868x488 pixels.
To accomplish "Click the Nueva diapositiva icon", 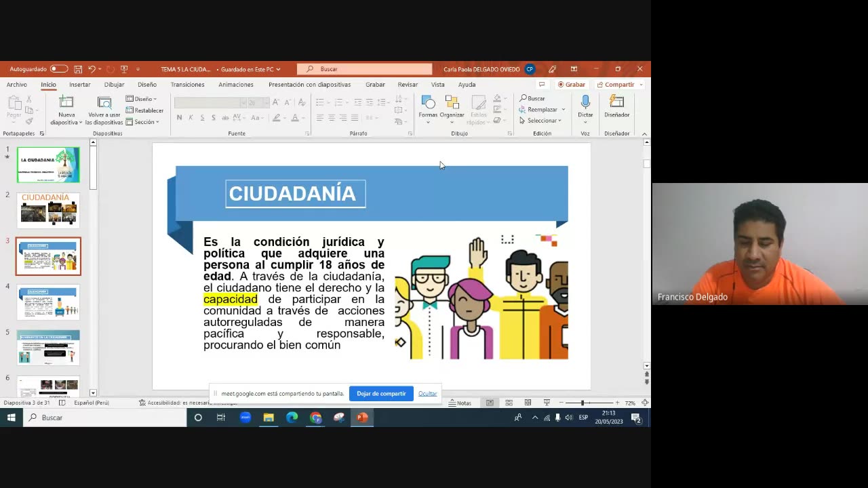I will point(66,102).
